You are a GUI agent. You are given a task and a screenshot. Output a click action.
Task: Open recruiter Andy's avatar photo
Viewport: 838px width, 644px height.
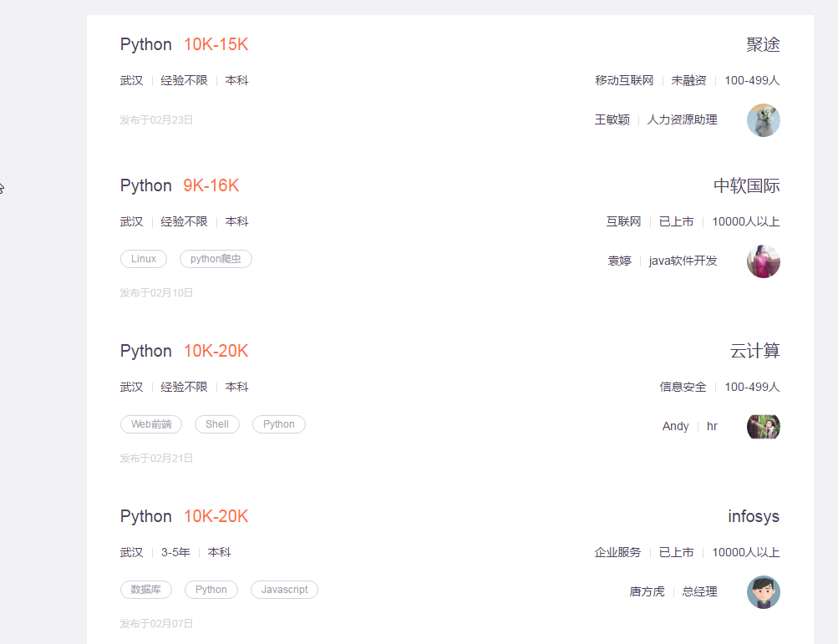pyautogui.click(x=763, y=427)
